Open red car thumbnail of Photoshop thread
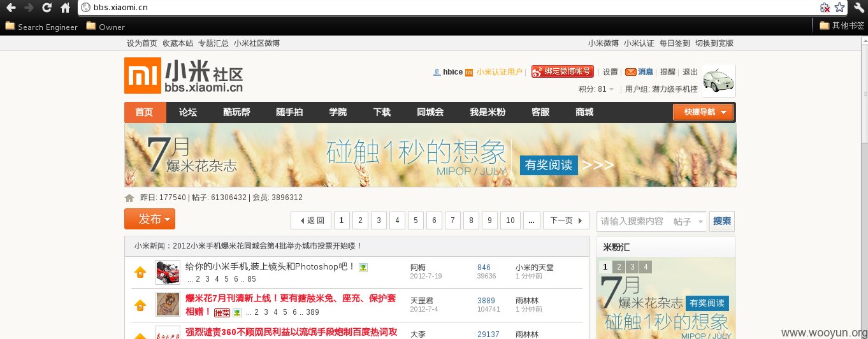Image resolution: width=868 pixels, height=339 pixels. point(168,272)
